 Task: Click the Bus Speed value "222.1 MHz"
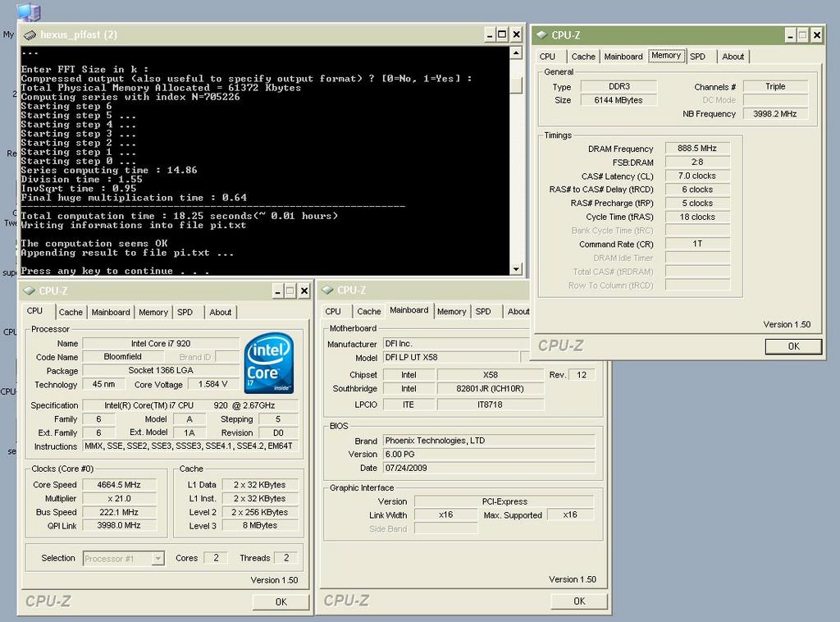pos(119,512)
